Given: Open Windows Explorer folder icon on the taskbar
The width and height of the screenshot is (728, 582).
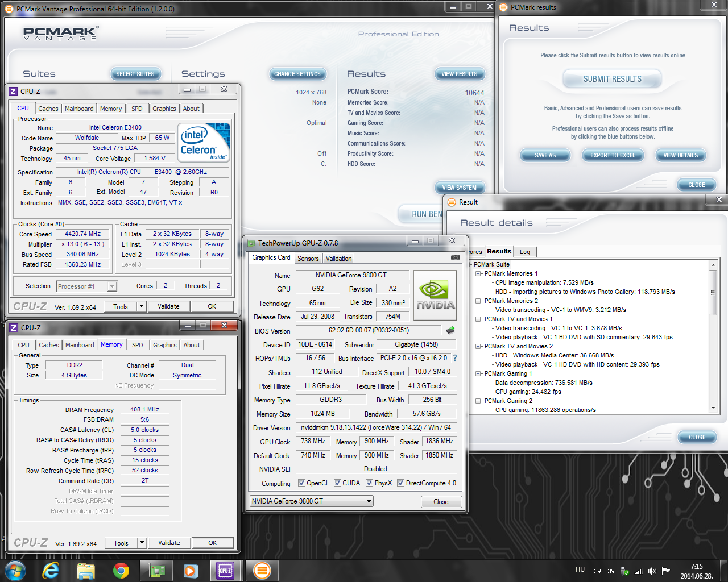Looking at the screenshot, I should [86, 571].
